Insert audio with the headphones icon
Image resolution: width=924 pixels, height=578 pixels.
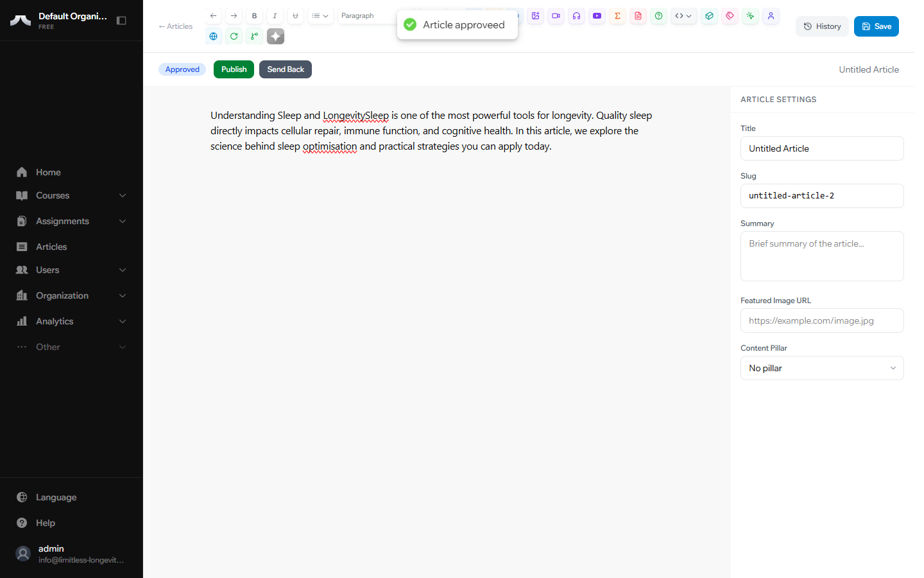coord(577,16)
